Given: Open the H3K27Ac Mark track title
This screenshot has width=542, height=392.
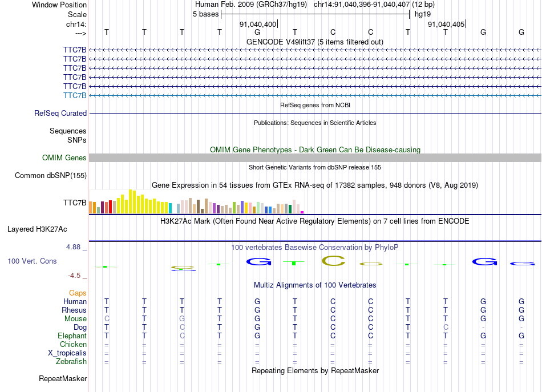Looking at the screenshot, I should pos(315,221).
